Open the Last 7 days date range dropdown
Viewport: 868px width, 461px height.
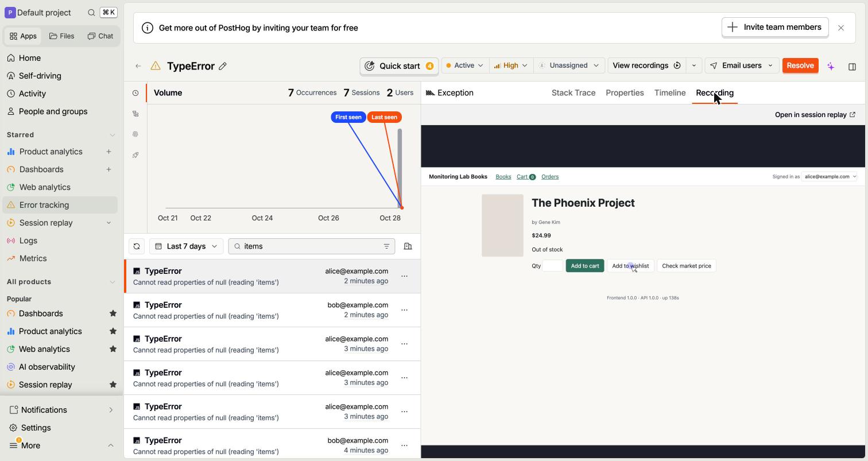(x=187, y=246)
